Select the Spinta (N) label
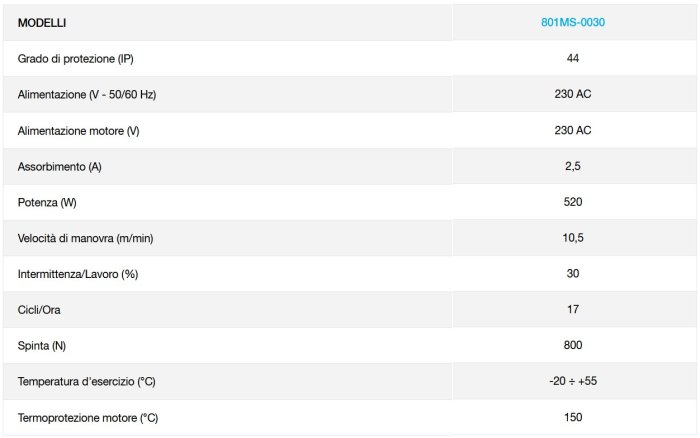Viewport: 700px width, 438px height. [42, 346]
